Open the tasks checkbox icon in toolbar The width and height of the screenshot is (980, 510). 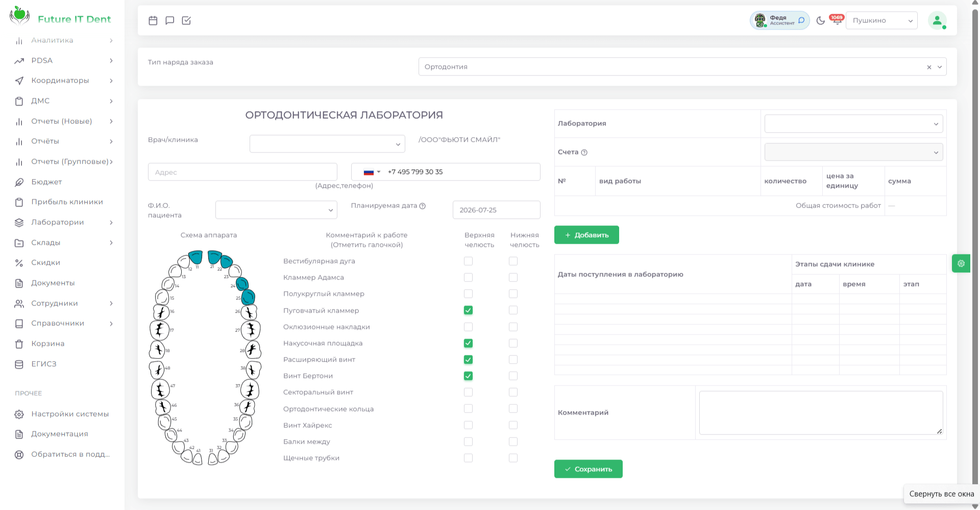(x=186, y=20)
